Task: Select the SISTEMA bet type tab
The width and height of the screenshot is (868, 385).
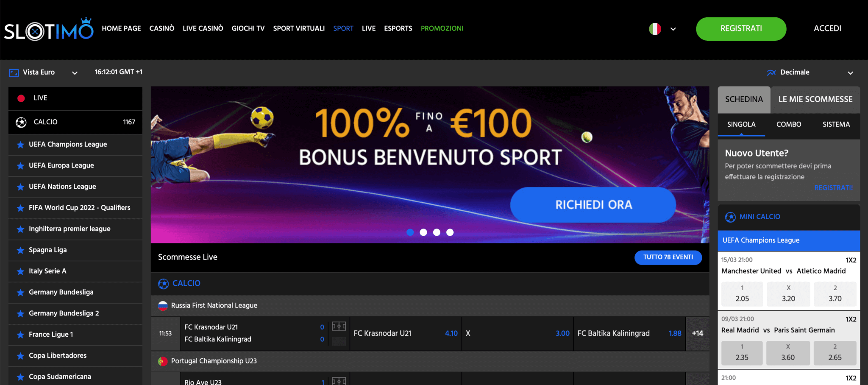Action: tap(836, 125)
